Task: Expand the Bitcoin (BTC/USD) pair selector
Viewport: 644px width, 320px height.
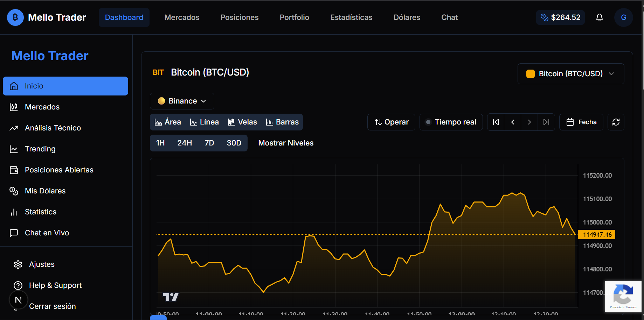Action: (x=570, y=73)
